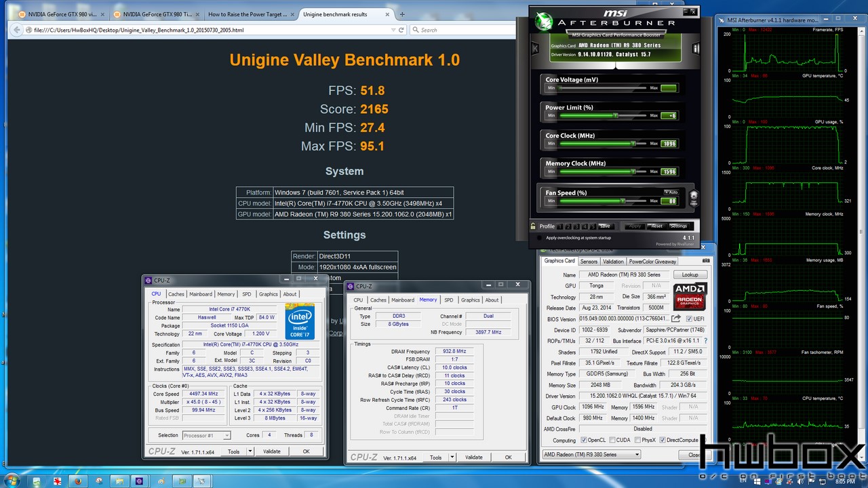Toggle Apply overclocking at system startup
868x488 pixels.
coord(539,237)
